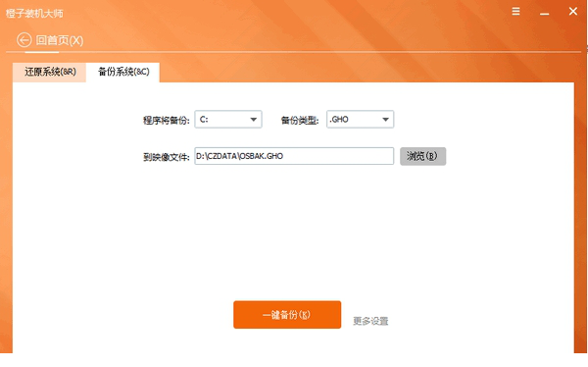Click the 程序将备份: label

coord(167,120)
